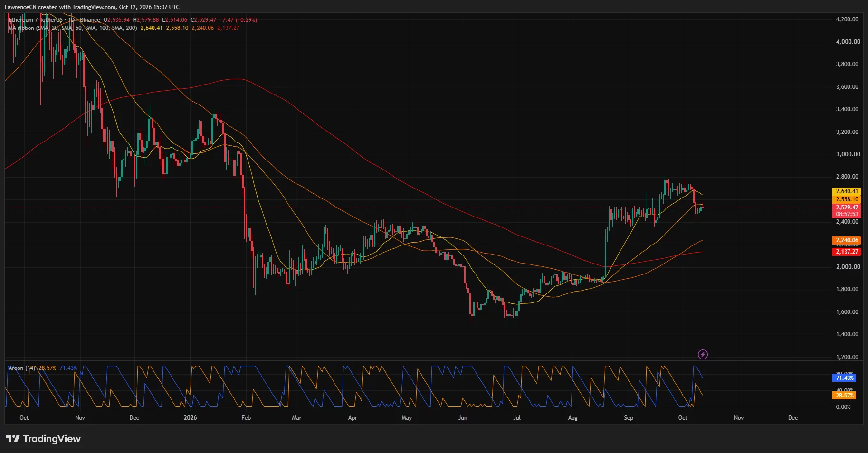Click the 1,200.00 tick on the price axis
Screen dimensions: 868x453
[x=847, y=357]
